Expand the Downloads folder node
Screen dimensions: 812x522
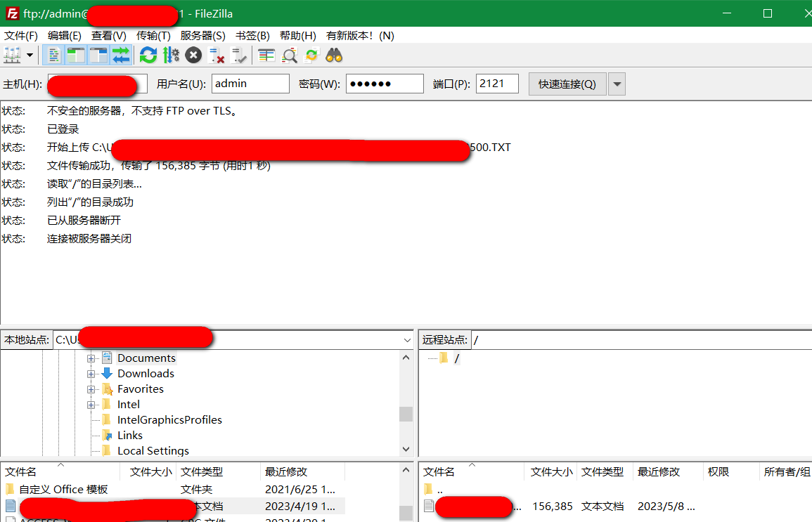click(91, 374)
